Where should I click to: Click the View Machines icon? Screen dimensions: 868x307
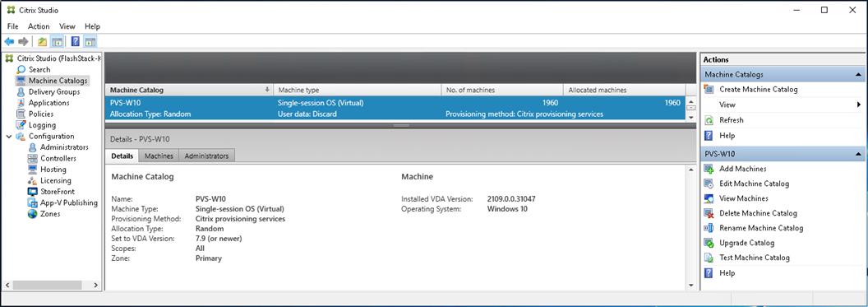click(709, 198)
